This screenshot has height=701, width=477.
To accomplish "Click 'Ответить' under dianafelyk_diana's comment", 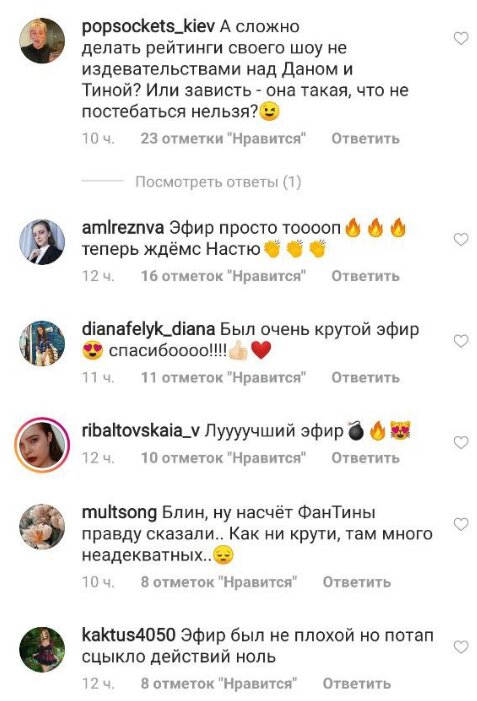I will (365, 377).
